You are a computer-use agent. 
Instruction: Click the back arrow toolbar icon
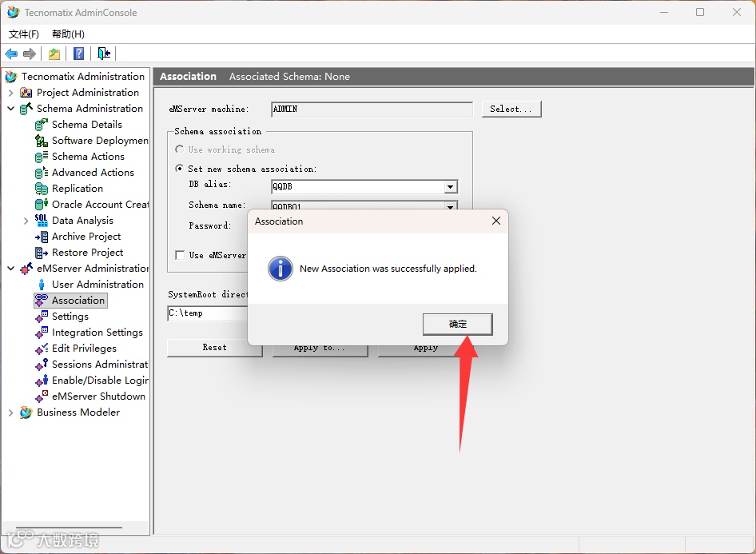(x=11, y=54)
